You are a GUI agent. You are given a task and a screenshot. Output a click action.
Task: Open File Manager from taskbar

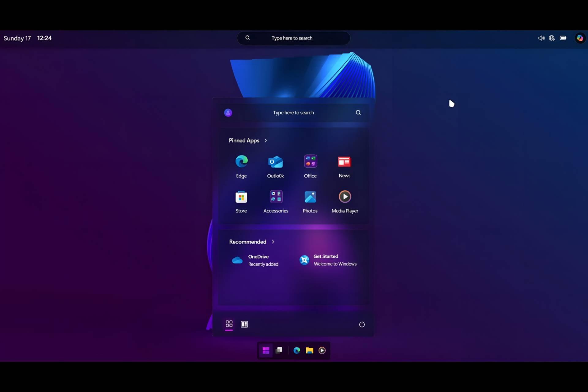pyautogui.click(x=309, y=350)
